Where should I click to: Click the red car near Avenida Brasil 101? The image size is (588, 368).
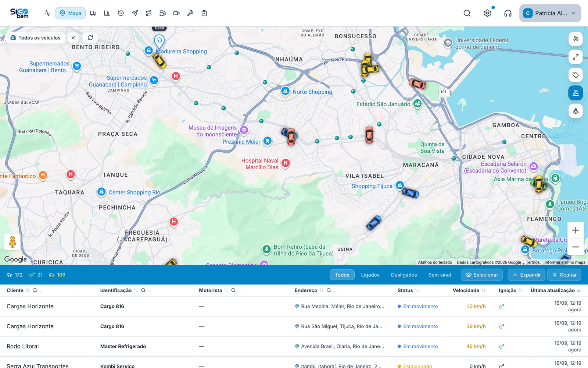click(417, 84)
